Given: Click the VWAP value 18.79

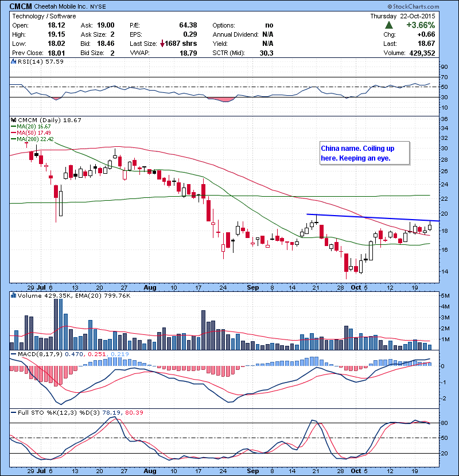Looking at the screenshot, I should (x=188, y=53).
